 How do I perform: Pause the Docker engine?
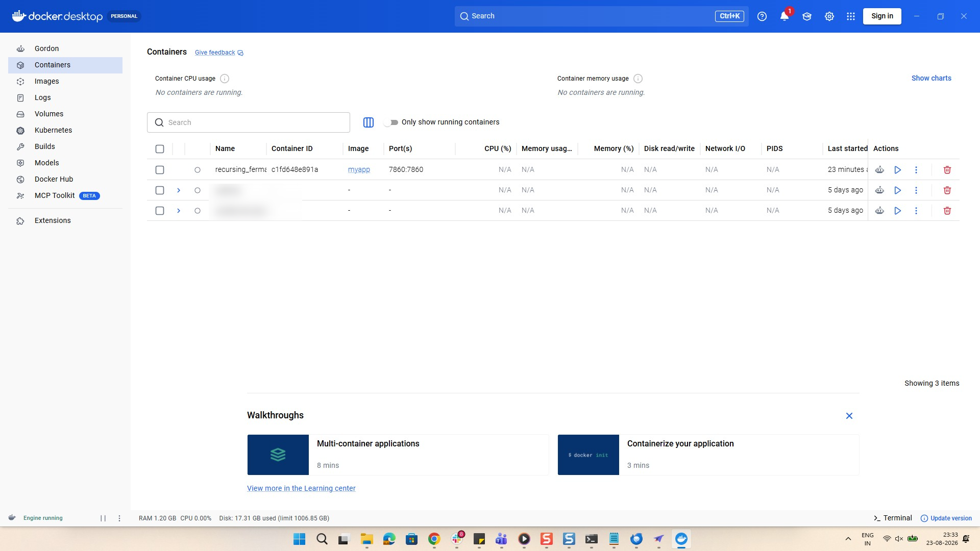pos(103,518)
